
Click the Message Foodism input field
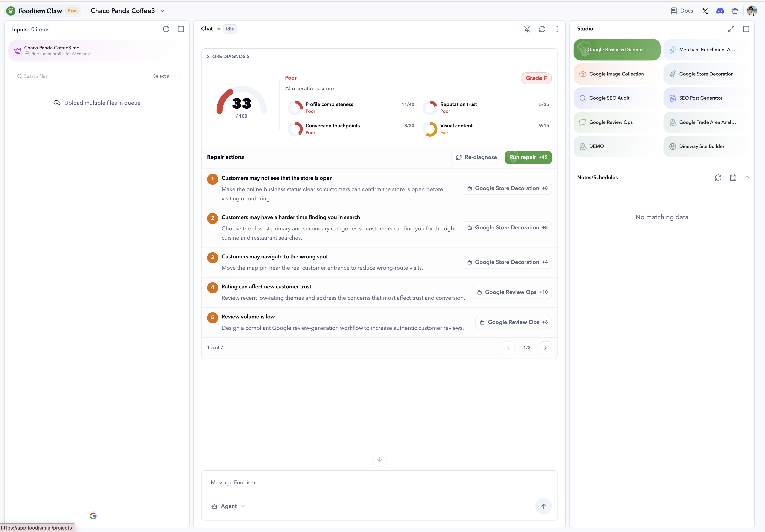[x=379, y=483]
